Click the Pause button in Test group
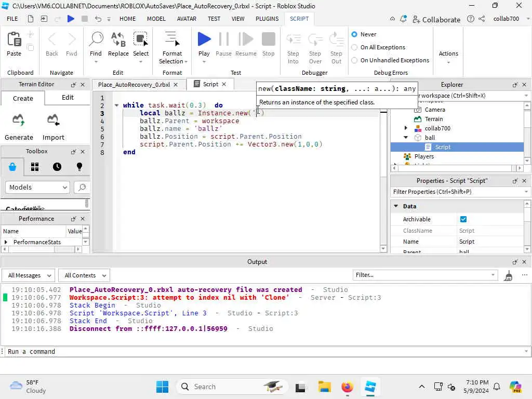 click(x=223, y=39)
